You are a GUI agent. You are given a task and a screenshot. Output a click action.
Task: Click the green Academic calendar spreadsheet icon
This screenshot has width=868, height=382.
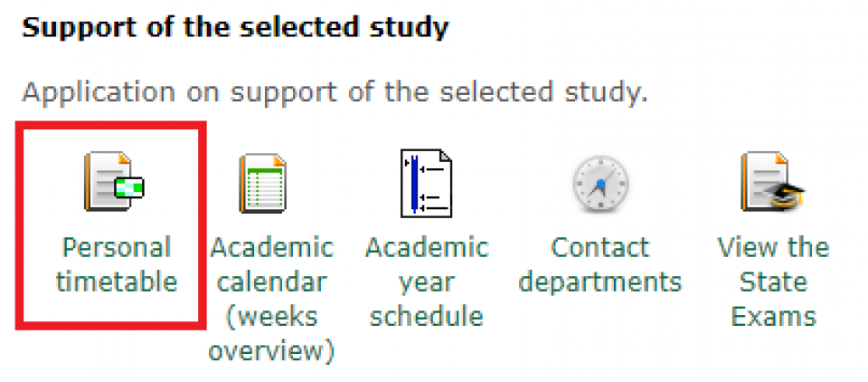tap(263, 184)
